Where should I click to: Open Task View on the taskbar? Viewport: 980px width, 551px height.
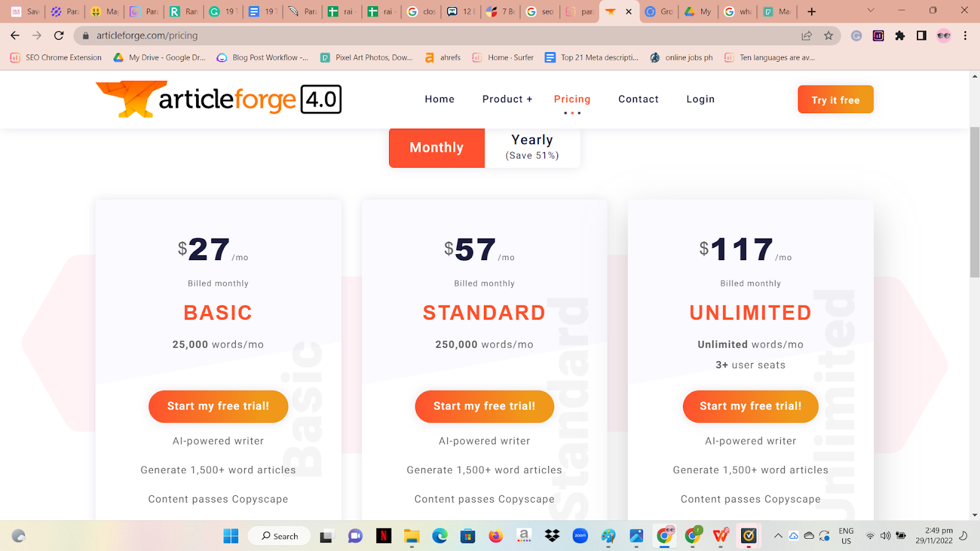coord(326,536)
